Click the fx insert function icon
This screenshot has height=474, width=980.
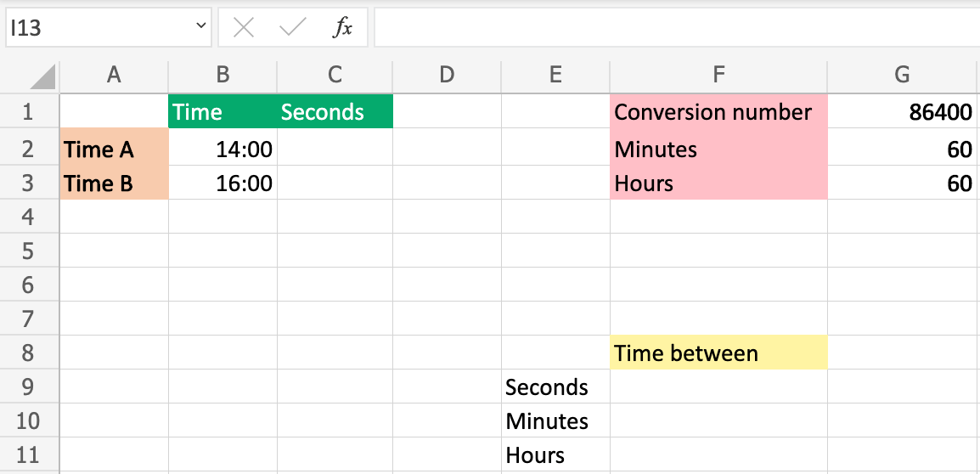click(342, 28)
